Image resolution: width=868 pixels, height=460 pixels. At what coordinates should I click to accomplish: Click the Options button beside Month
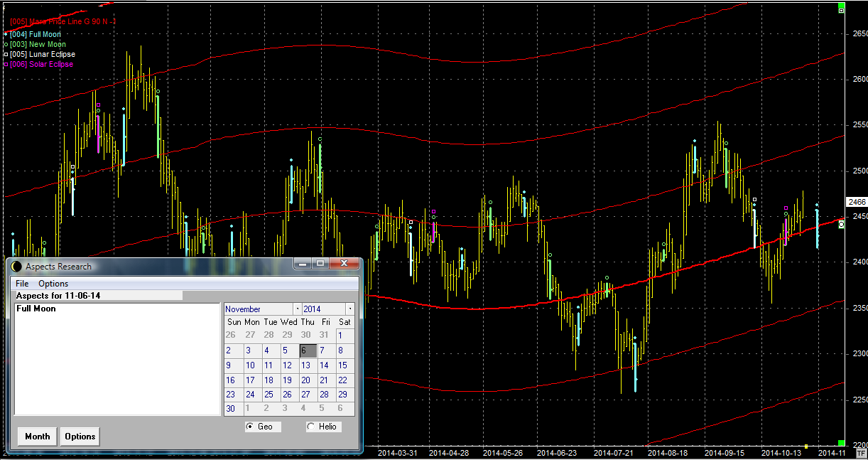coord(80,436)
